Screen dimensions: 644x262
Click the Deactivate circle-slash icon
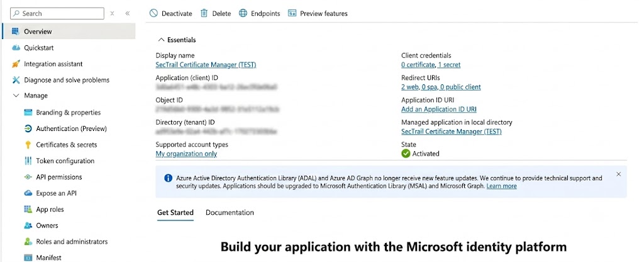pyautogui.click(x=153, y=13)
